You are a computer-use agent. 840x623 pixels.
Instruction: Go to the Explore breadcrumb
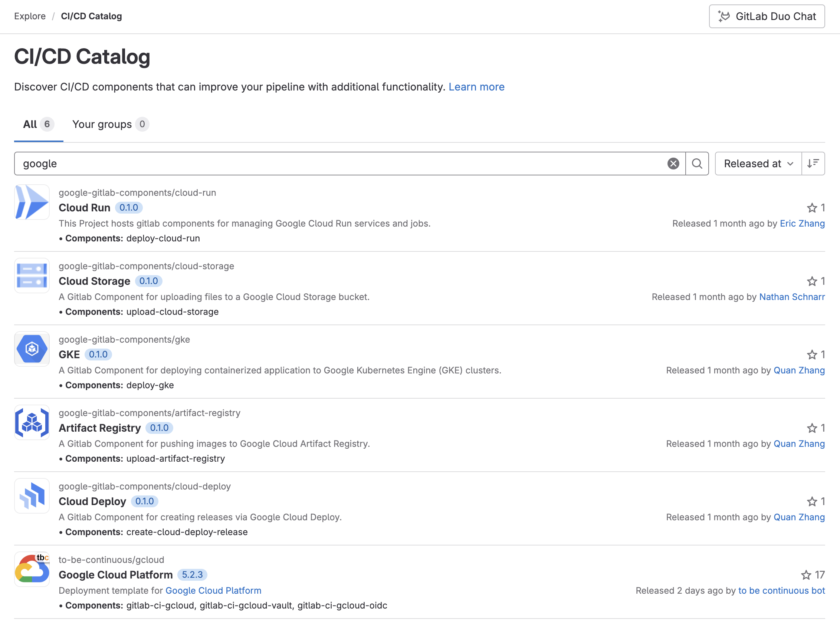[x=30, y=16]
